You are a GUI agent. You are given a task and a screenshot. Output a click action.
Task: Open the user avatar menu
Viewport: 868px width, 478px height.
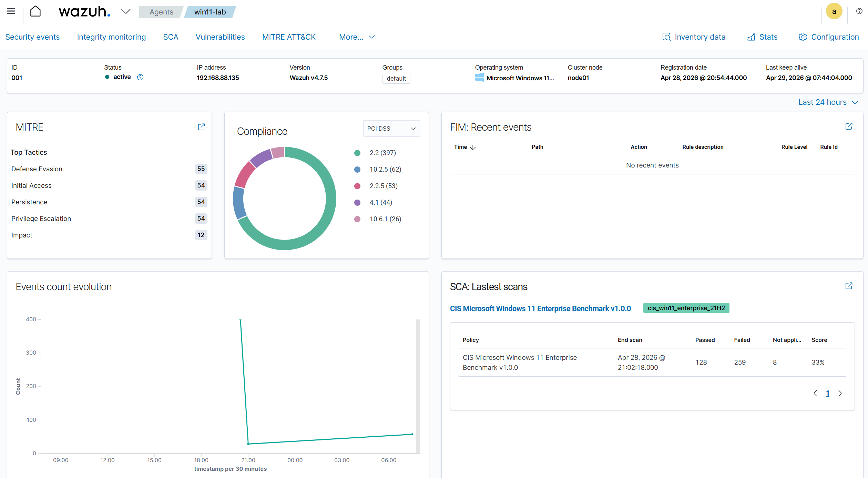[x=834, y=11]
